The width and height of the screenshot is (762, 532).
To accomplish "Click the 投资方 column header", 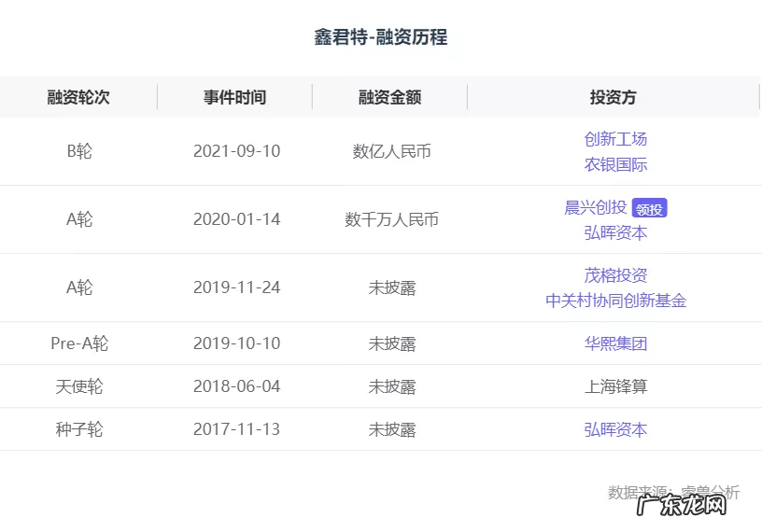I will coord(614,97).
